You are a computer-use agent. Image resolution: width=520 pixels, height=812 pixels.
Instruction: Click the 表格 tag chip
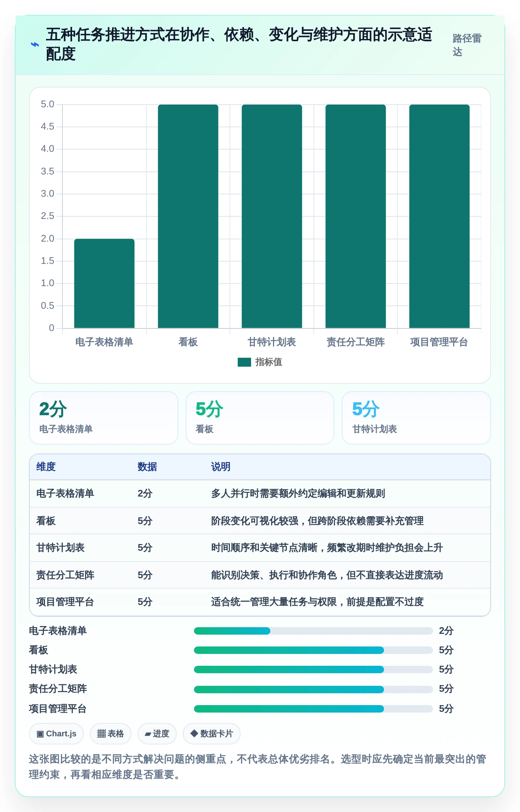coord(111,734)
